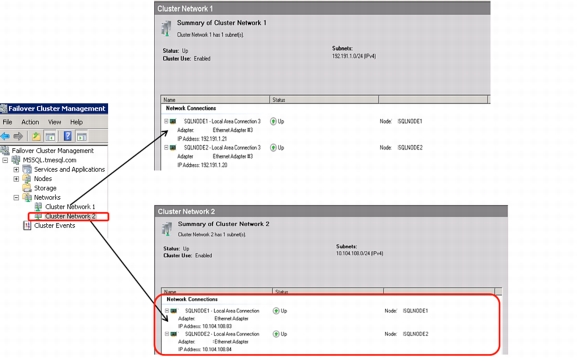The width and height of the screenshot is (578, 361).
Task: Click Cluster Network 1 panel title bar
Action: coord(322,8)
